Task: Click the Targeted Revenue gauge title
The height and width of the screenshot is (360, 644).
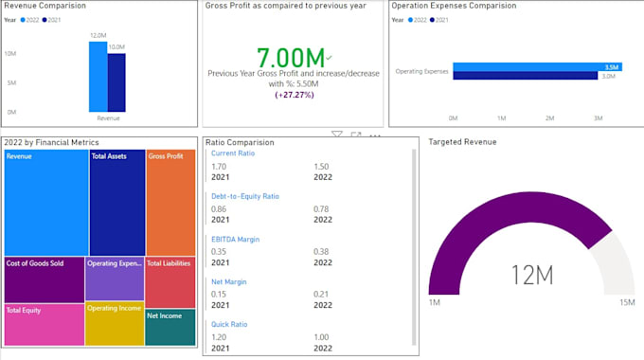Action: [x=462, y=142]
